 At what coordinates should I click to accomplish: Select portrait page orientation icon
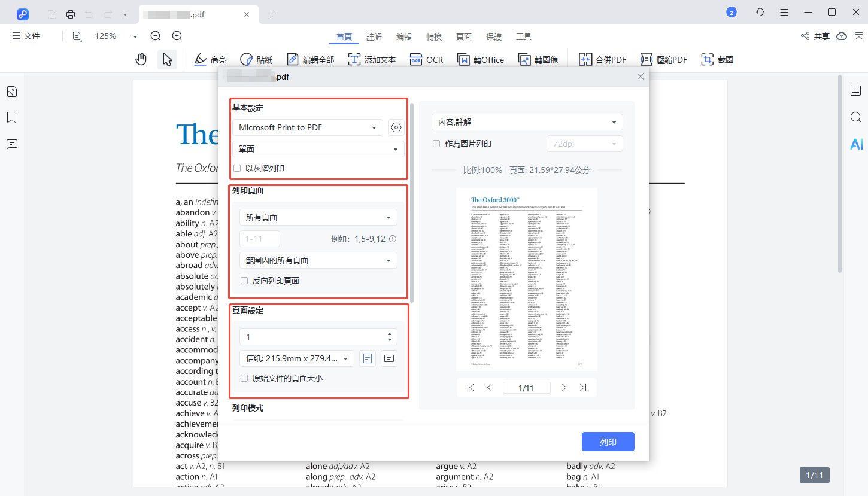click(x=368, y=358)
